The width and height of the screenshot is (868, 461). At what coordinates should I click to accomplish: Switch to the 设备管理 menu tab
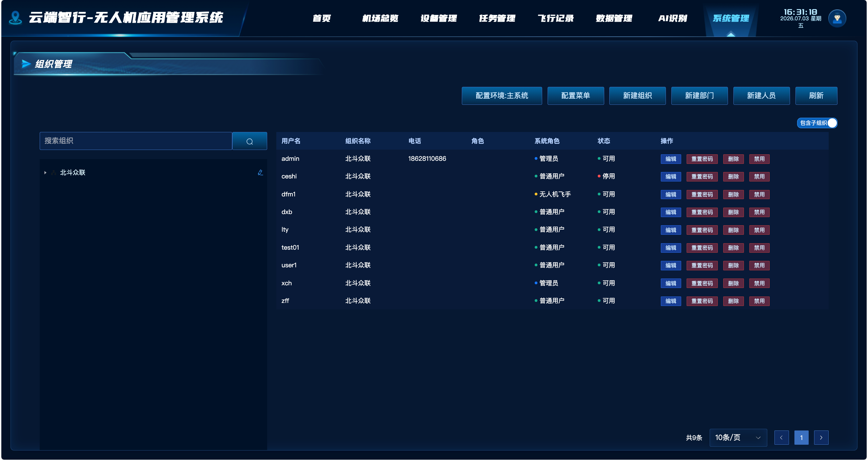coord(439,18)
